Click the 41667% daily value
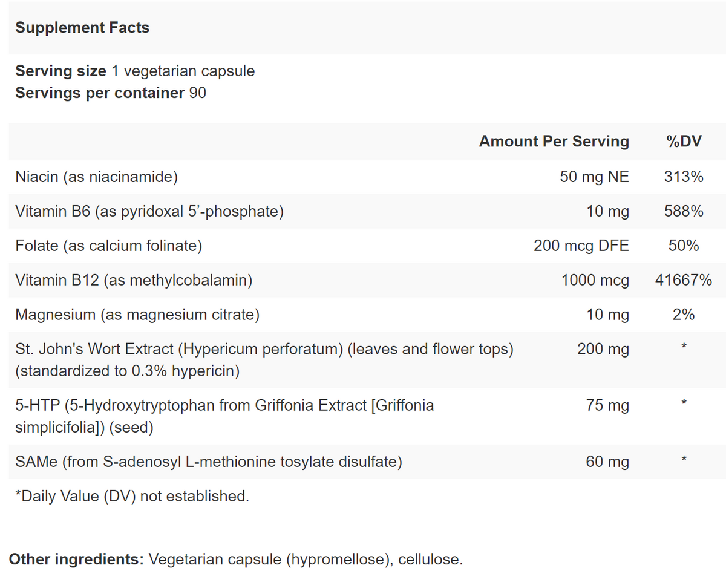This screenshot has height=588, width=726. [684, 280]
